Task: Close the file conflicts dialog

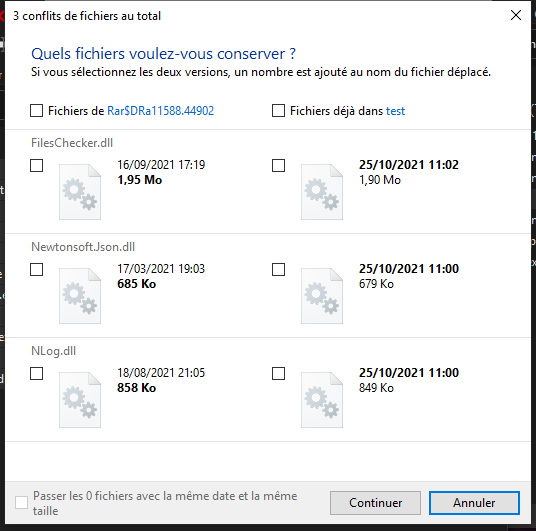Action: 515,15
